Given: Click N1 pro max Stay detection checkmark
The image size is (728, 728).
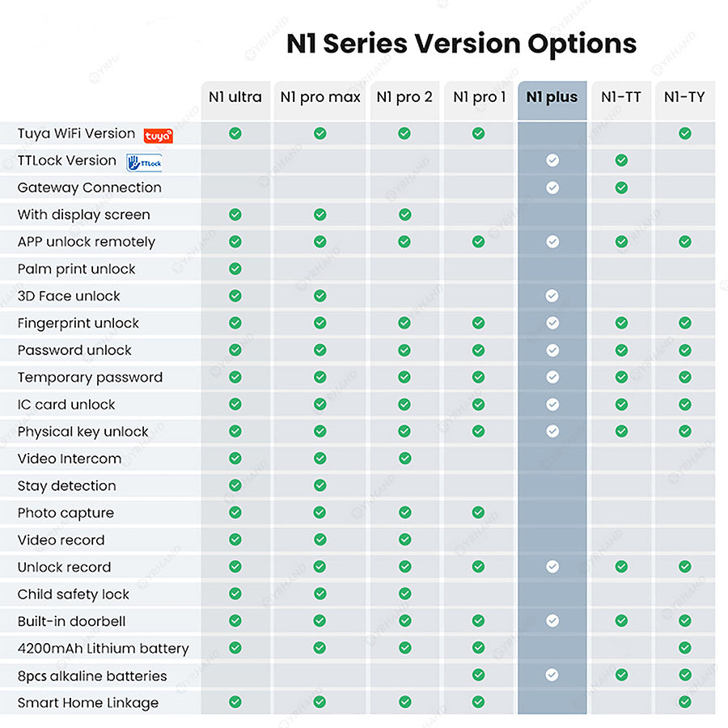Looking at the screenshot, I should click(x=320, y=485).
